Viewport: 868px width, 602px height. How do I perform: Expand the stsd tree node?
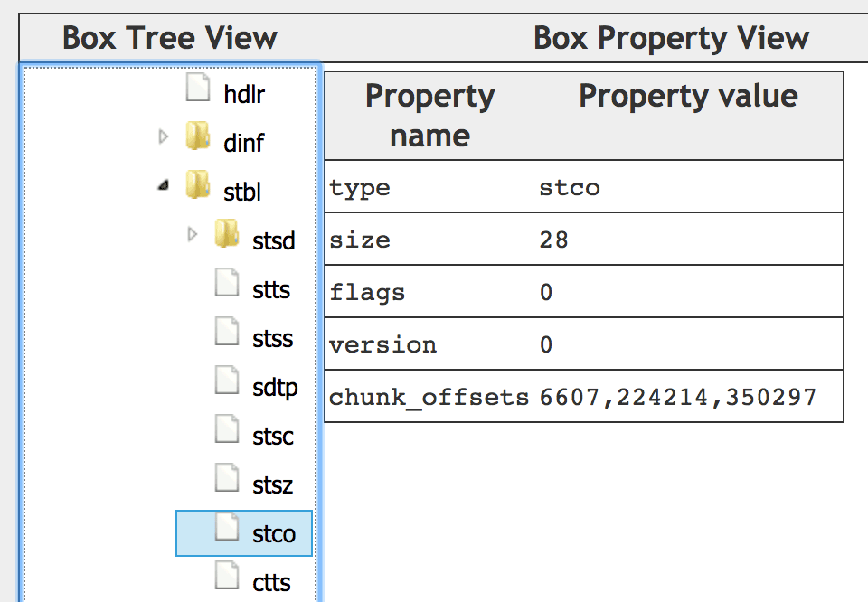click(192, 234)
